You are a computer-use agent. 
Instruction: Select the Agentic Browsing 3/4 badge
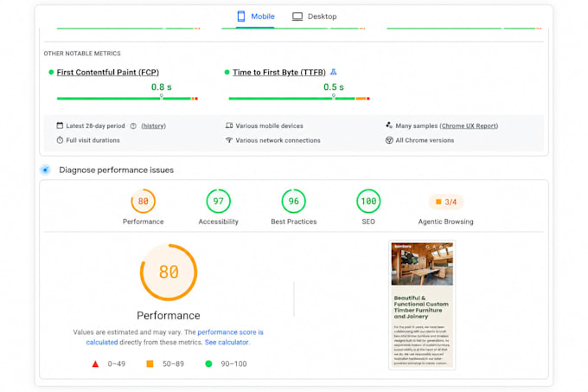pos(446,202)
